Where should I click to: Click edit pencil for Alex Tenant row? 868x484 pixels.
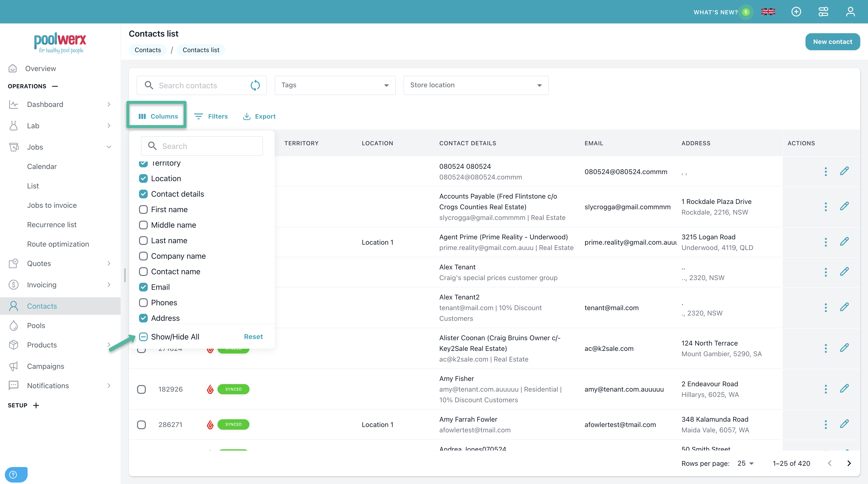tap(844, 272)
